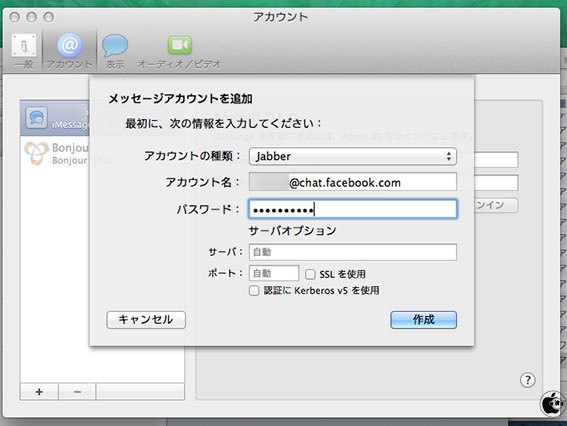Focus the パスワード field
Viewport: 567px width, 426px height.
click(x=353, y=209)
